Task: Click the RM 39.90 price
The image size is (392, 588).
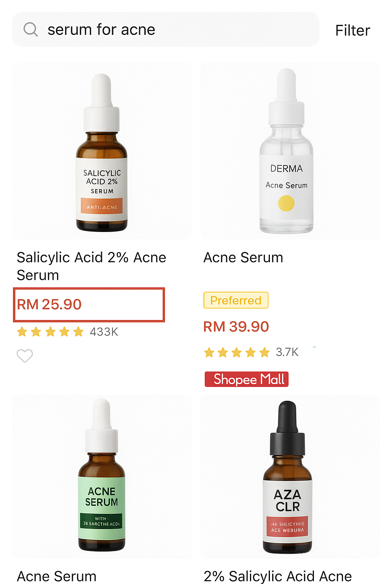Action: (x=236, y=327)
